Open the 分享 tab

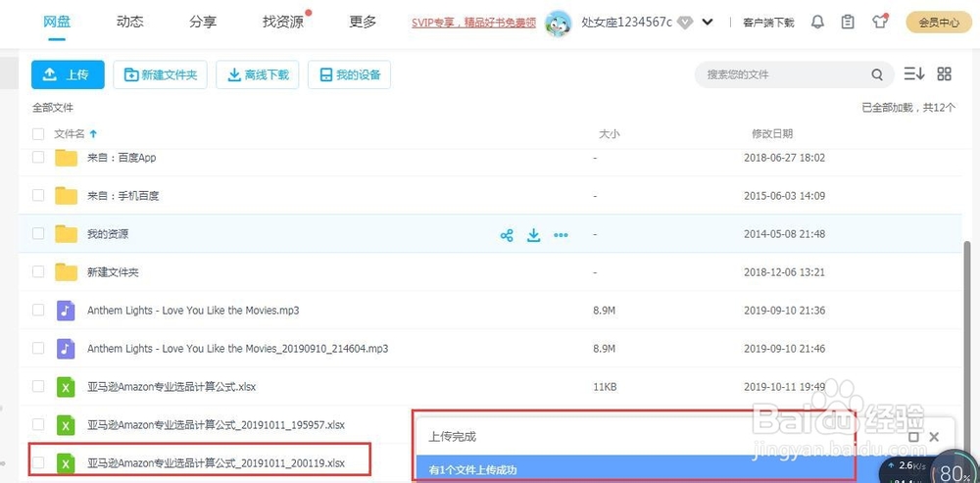coord(203,22)
